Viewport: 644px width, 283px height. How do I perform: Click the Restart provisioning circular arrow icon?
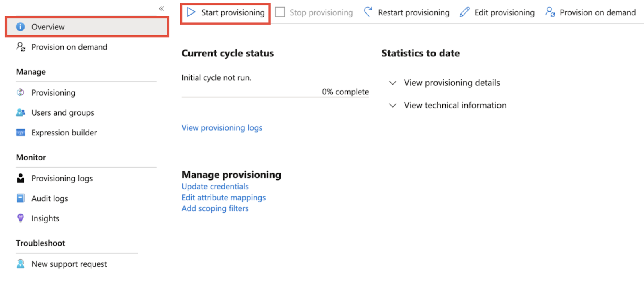[368, 12]
